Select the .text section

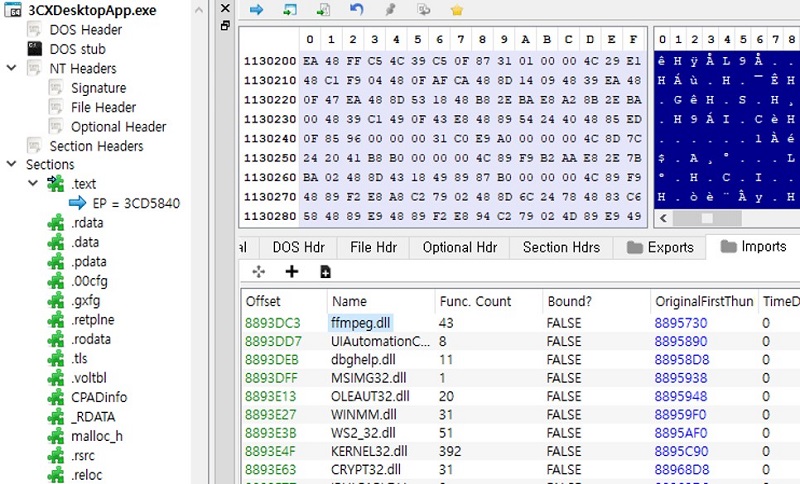click(x=84, y=184)
